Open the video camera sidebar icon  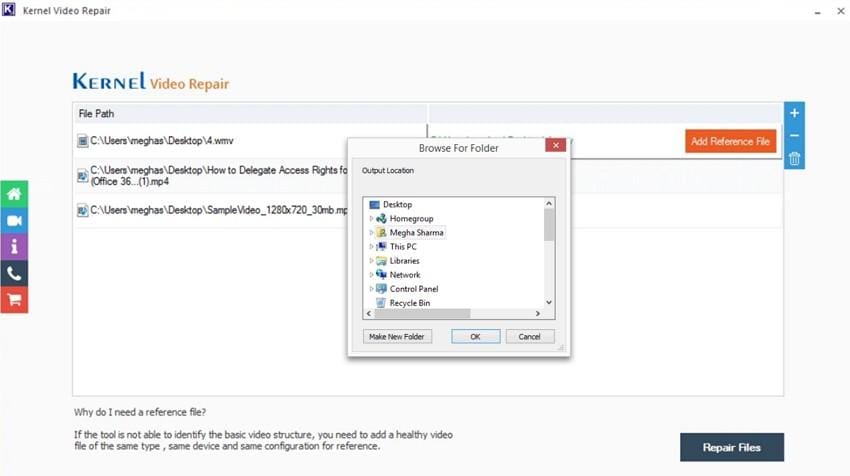click(x=14, y=221)
